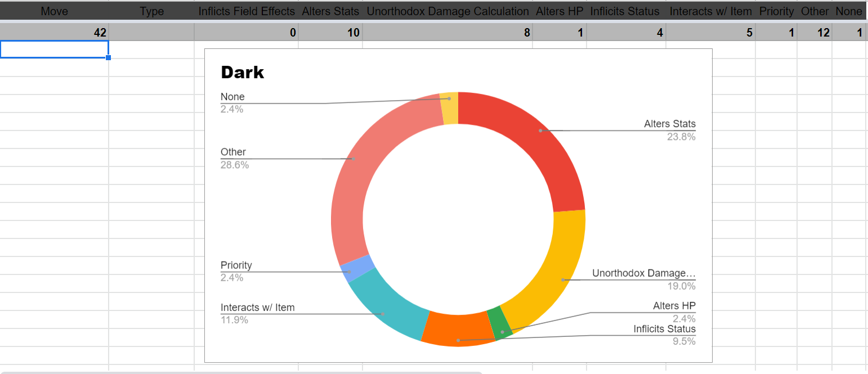Screen dimensions: 868x374
Task: Select the cell with value 8
Action: (448, 33)
